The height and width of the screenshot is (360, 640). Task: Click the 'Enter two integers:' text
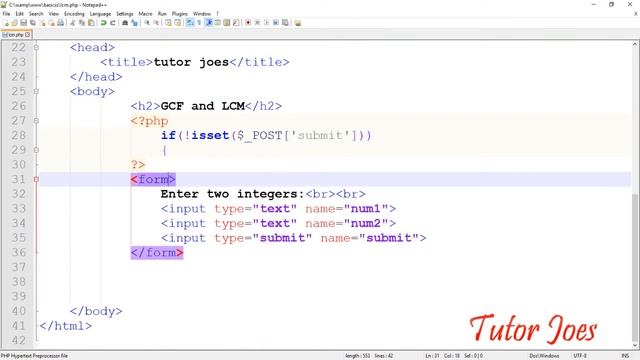pyautogui.click(x=233, y=194)
